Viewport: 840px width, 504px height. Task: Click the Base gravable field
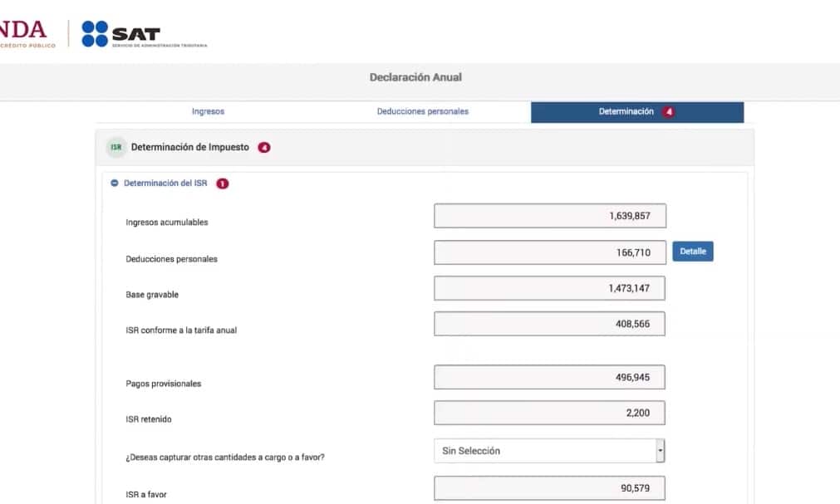(549, 288)
